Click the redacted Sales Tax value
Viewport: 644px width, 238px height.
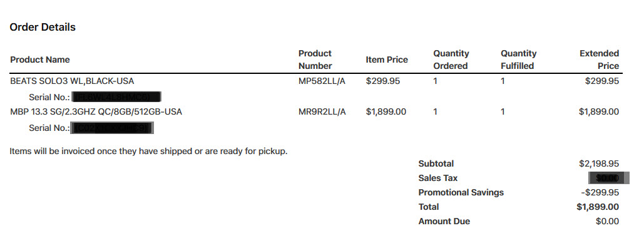[x=609, y=178]
